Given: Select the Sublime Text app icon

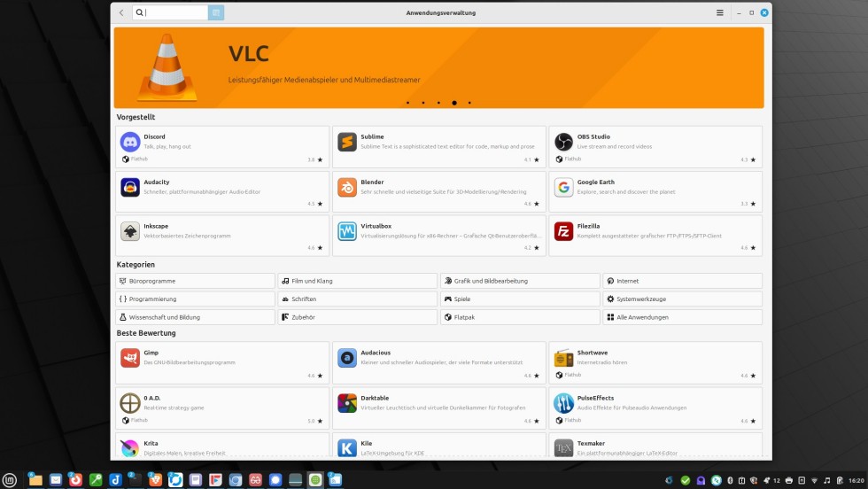Looking at the screenshot, I should pyautogui.click(x=347, y=142).
